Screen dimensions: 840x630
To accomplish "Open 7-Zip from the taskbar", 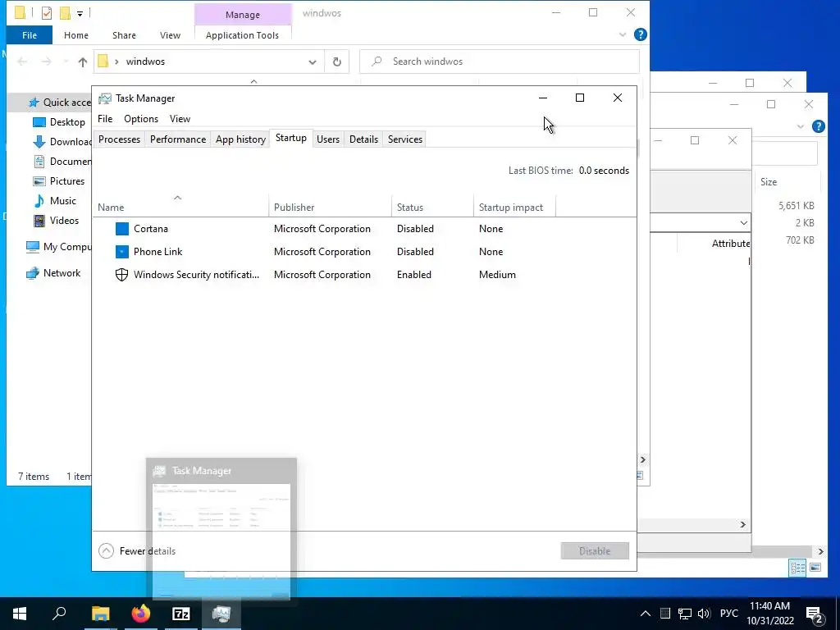I will [x=181, y=614].
